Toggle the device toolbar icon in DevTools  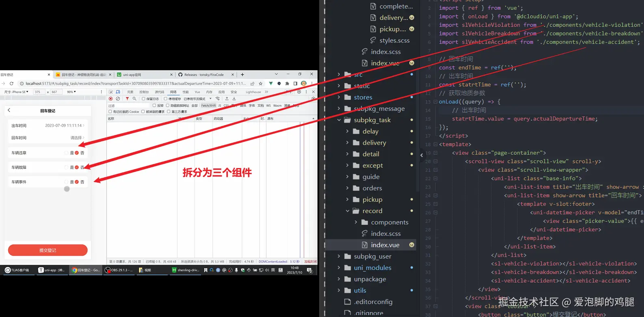(x=118, y=92)
